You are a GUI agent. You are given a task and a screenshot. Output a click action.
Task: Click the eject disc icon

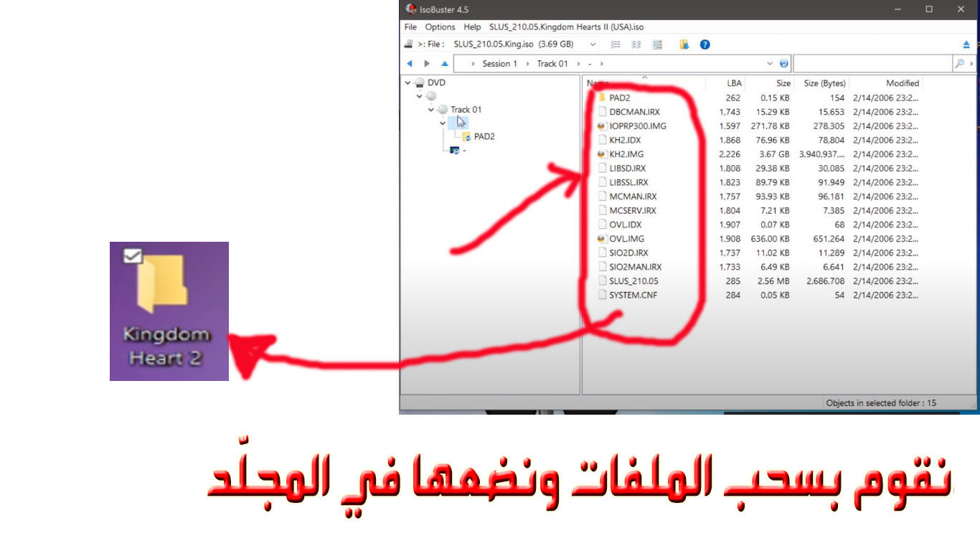[x=966, y=44]
